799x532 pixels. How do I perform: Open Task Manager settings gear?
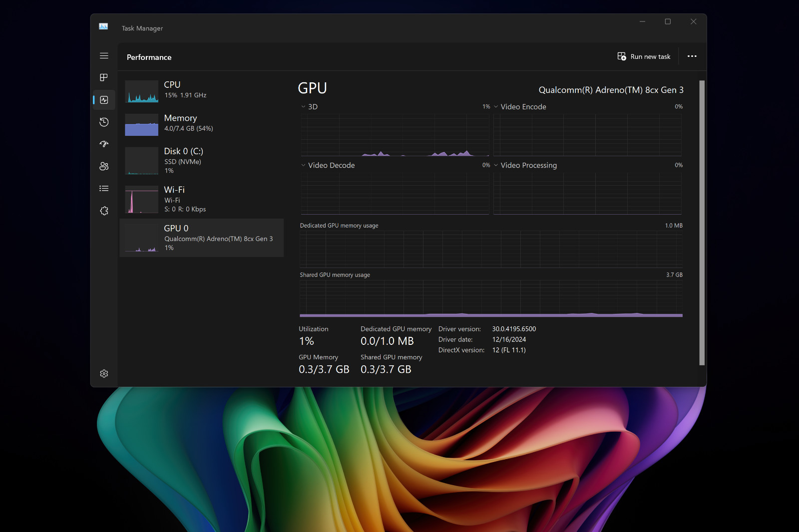point(104,374)
